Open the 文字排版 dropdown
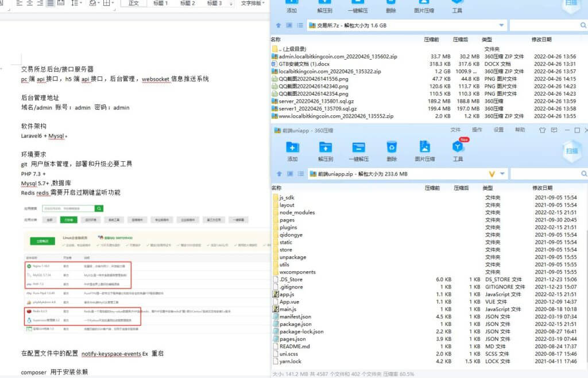 [253, 3]
